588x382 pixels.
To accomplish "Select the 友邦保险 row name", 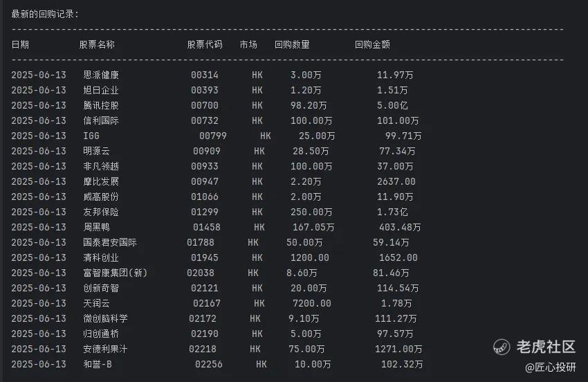I will pyautogui.click(x=101, y=212).
